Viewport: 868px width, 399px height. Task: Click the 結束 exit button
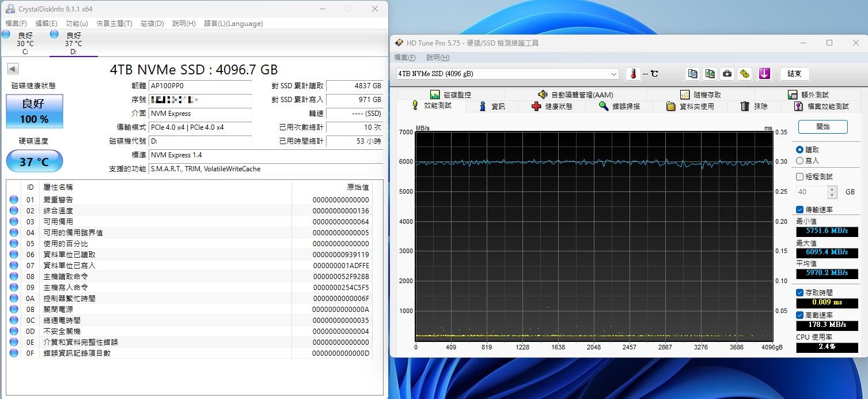(x=794, y=74)
